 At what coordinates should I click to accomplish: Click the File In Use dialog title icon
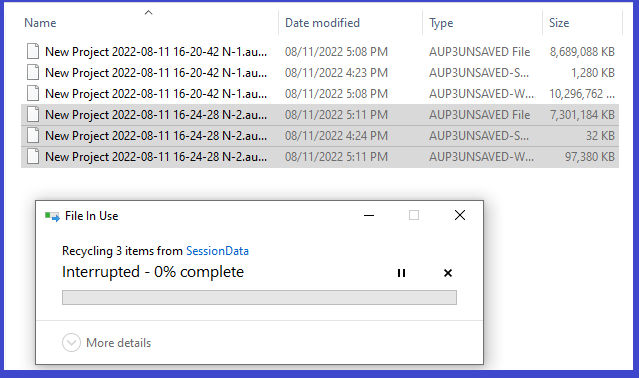pyautogui.click(x=52, y=216)
